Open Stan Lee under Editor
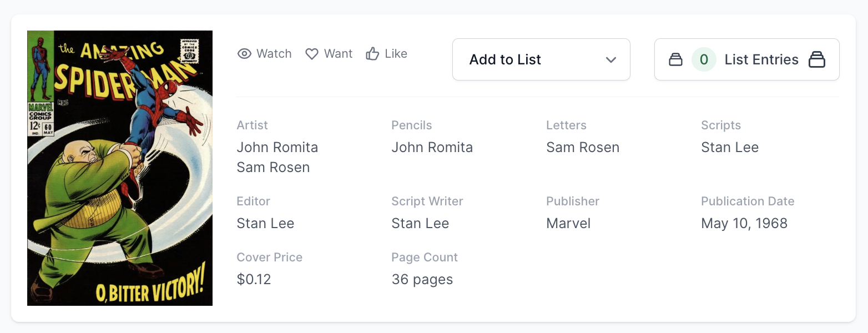Screen dimensions: 868x333 265,224
